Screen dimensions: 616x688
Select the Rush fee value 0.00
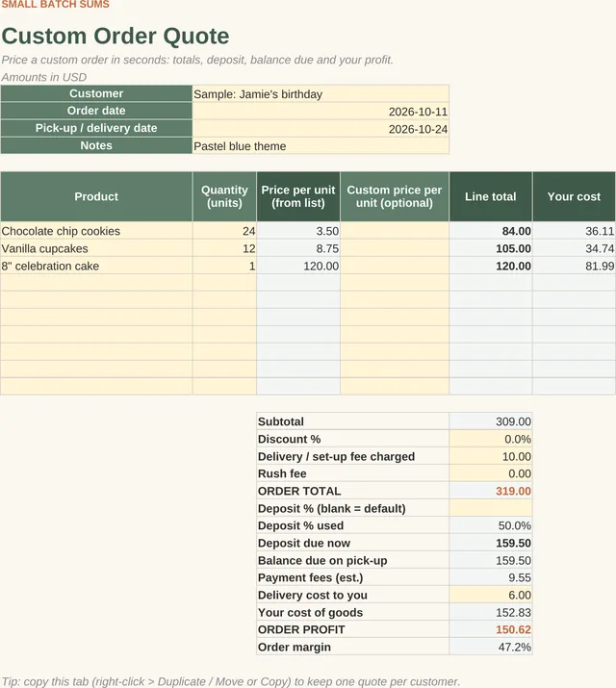pyautogui.click(x=491, y=473)
